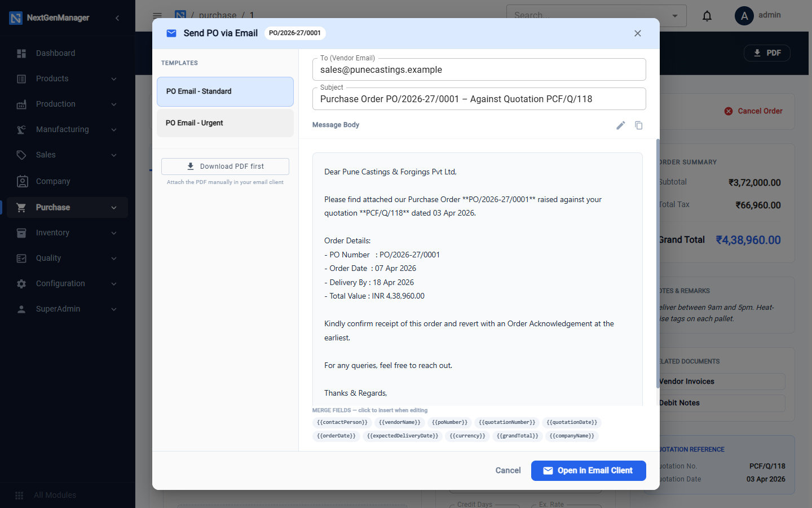Click Open in Email Client button

coord(589,471)
